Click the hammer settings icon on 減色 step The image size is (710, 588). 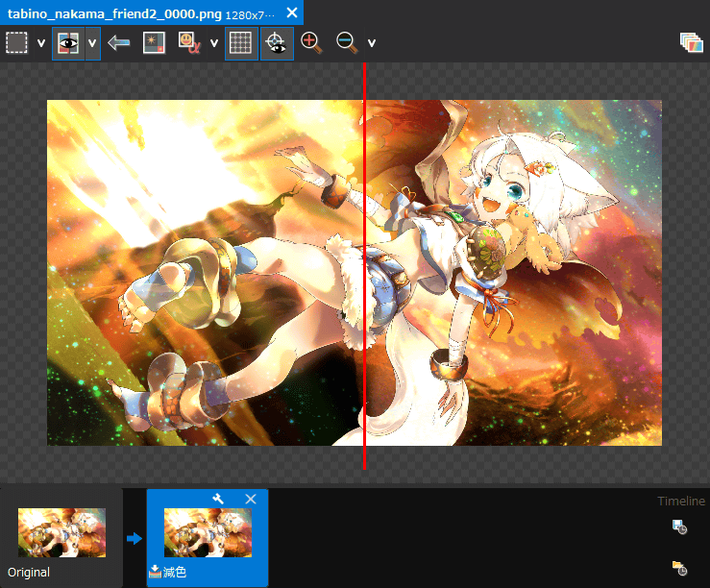pos(218,499)
